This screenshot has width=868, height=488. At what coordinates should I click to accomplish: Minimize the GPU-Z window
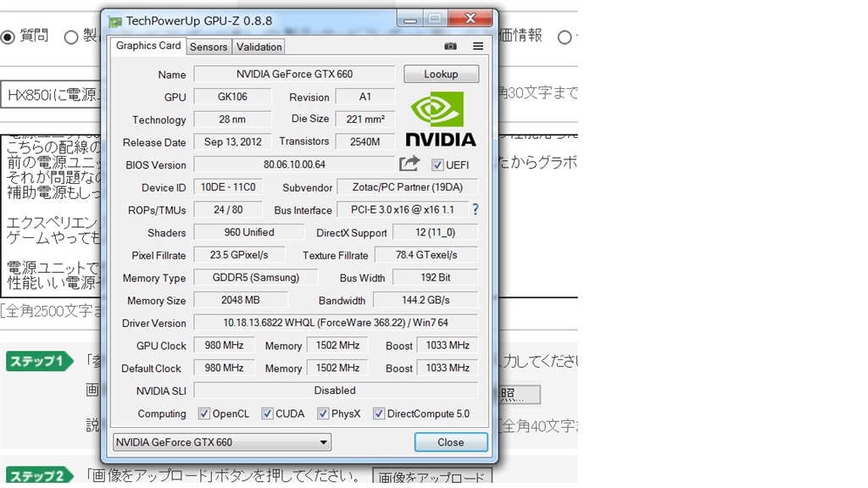[410, 20]
